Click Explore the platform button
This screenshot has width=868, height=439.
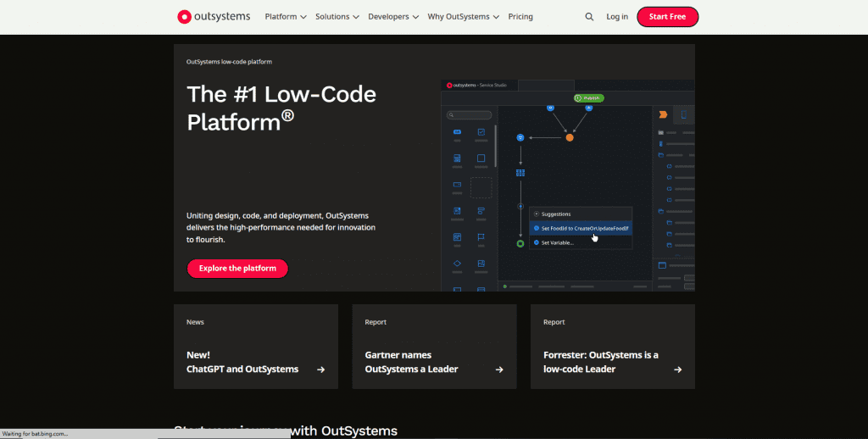(237, 269)
